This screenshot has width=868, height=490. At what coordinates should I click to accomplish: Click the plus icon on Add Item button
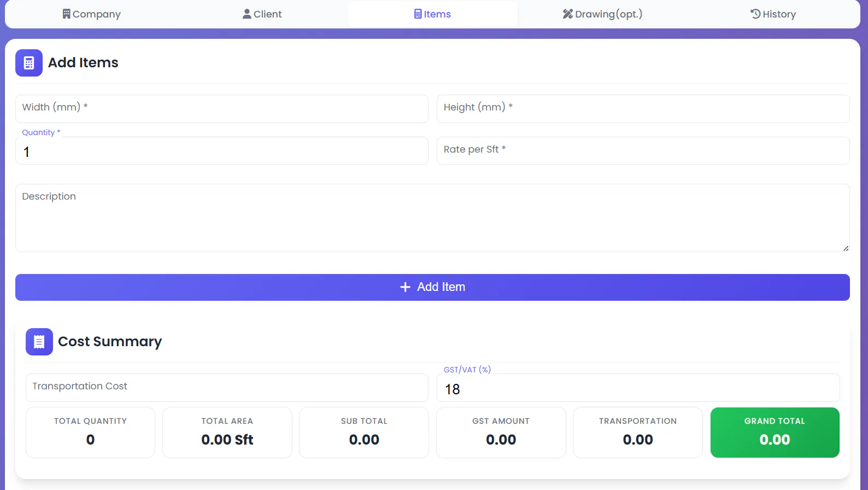tap(405, 287)
